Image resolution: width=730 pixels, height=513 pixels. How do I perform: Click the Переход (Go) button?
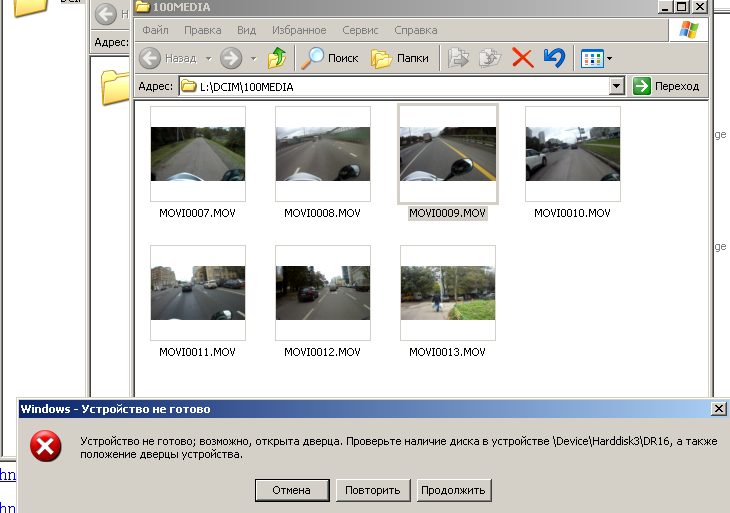click(666, 87)
